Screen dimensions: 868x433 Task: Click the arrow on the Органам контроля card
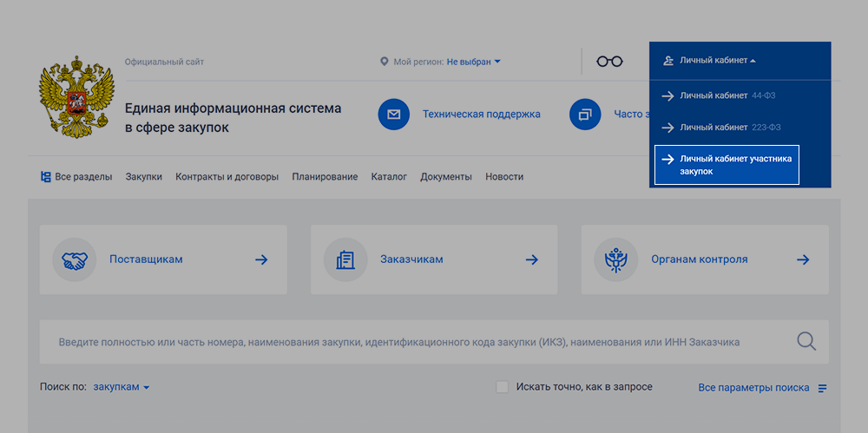[x=803, y=259]
